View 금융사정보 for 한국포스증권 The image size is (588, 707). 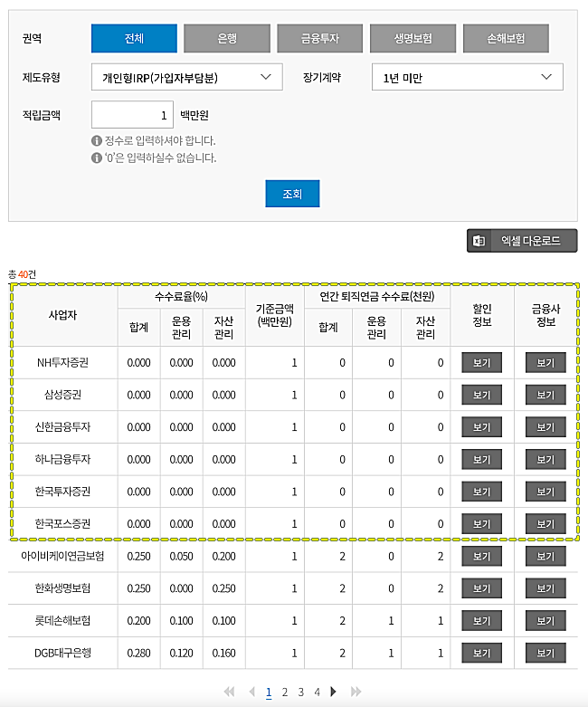[x=545, y=524]
